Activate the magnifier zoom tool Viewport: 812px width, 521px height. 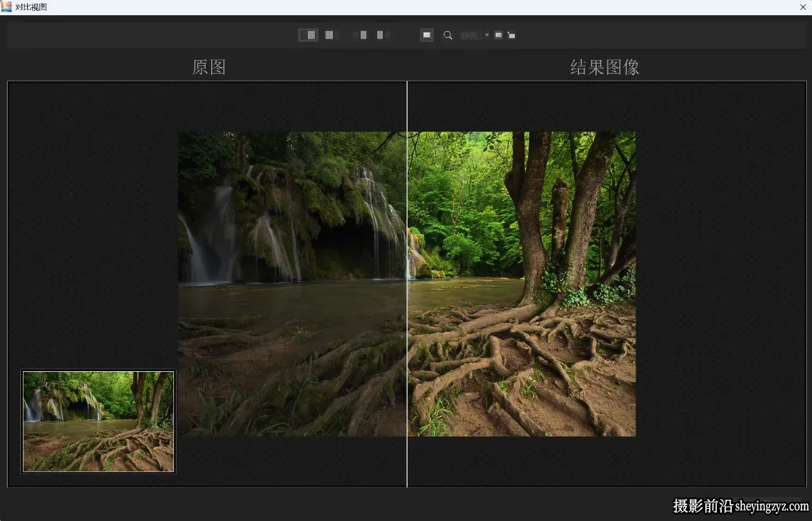(448, 35)
